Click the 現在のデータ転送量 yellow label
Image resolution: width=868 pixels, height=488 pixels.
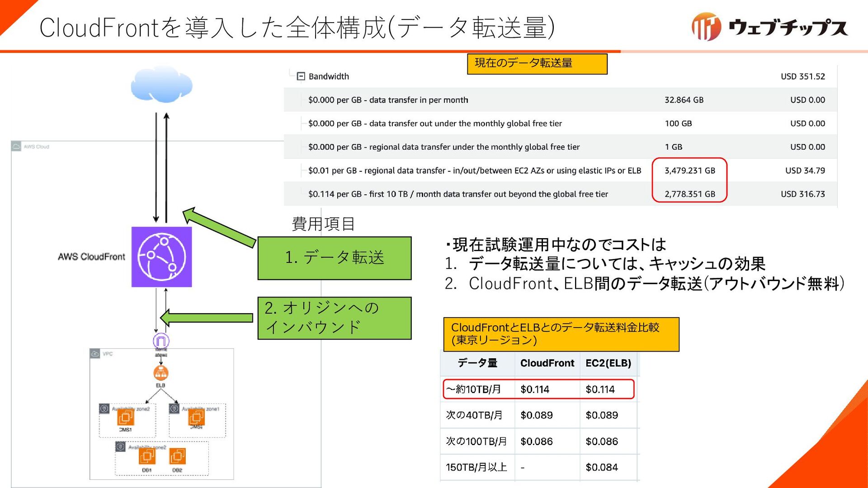tap(537, 64)
